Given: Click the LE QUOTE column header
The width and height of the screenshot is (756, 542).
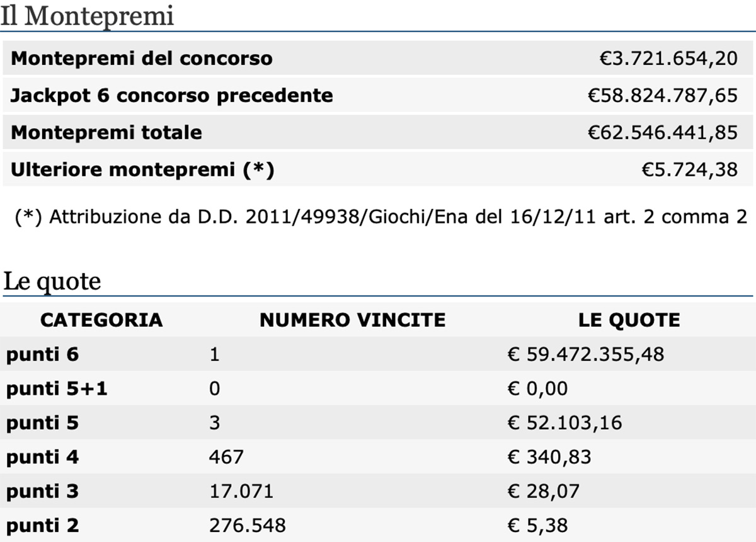Looking at the screenshot, I should [x=629, y=320].
